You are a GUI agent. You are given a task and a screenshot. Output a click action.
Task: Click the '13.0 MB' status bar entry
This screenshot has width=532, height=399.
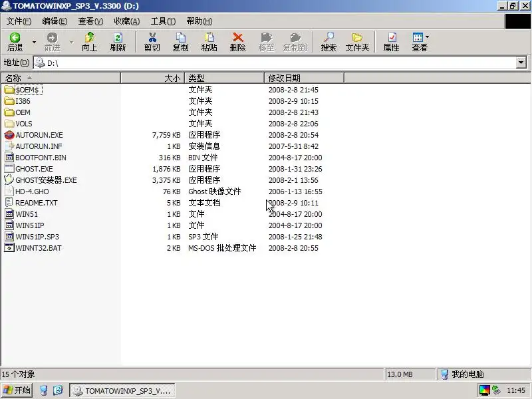[400, 374]
